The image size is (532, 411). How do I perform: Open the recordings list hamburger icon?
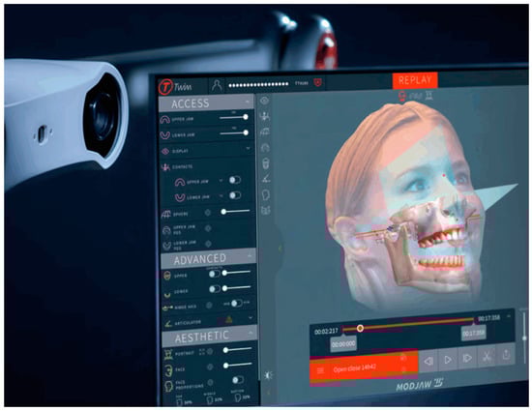click(320, 370)
